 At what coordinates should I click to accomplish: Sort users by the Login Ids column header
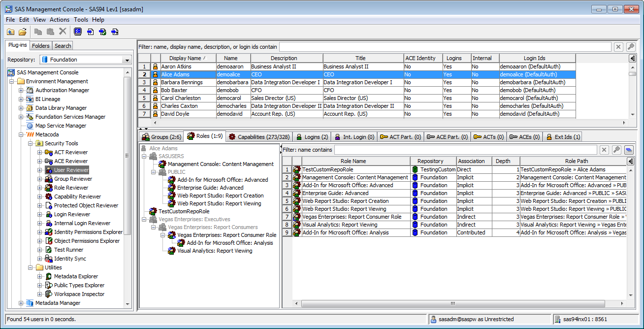(537, 58)
